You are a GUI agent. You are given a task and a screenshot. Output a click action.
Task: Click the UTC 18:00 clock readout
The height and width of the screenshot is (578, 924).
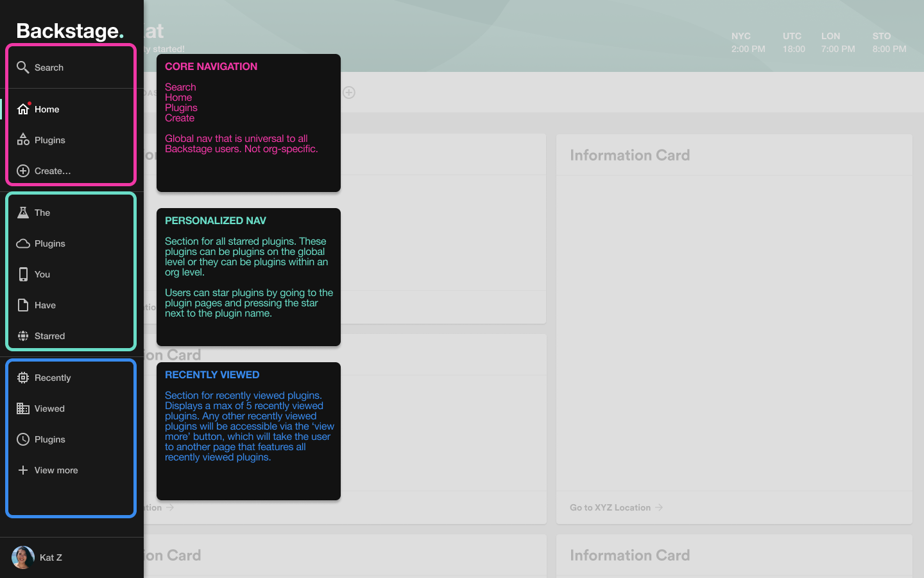tap(793, 42)
